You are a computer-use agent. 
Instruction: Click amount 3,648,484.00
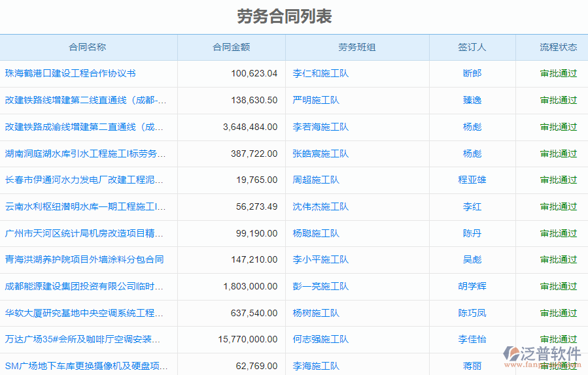(250, 127)
